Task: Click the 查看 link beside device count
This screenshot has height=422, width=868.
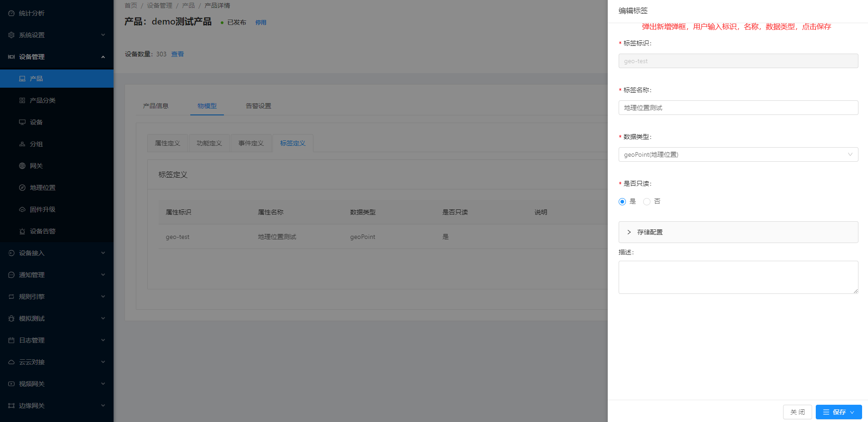Action: [177, 54]
